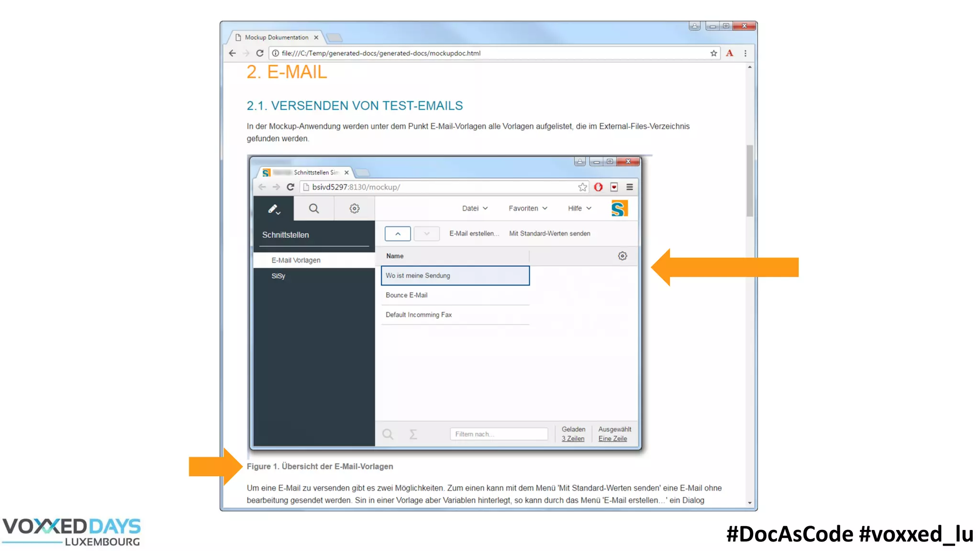Click the inner window user profile icon
Viewport: 980px width, 551px height.
[x=580, y=162]
